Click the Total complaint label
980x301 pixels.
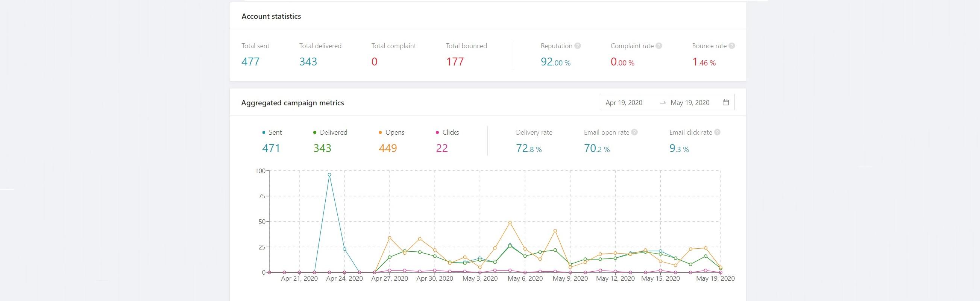point(394,46)
